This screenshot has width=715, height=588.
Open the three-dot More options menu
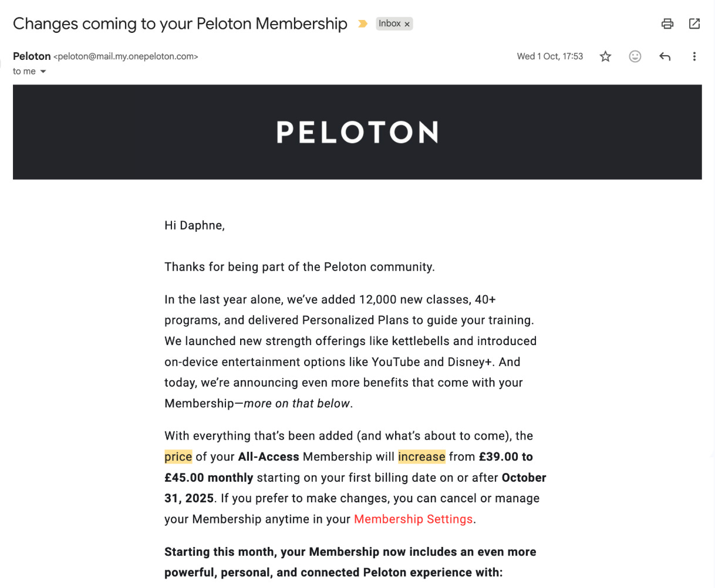694,56
